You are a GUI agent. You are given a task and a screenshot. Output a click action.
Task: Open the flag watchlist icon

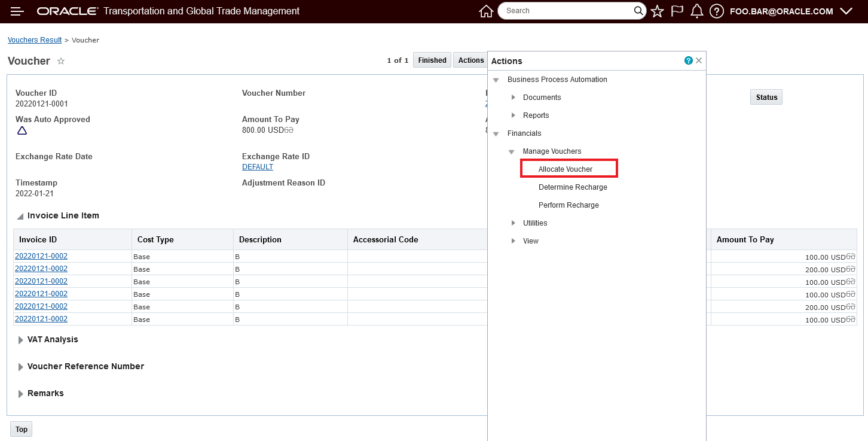677,11
